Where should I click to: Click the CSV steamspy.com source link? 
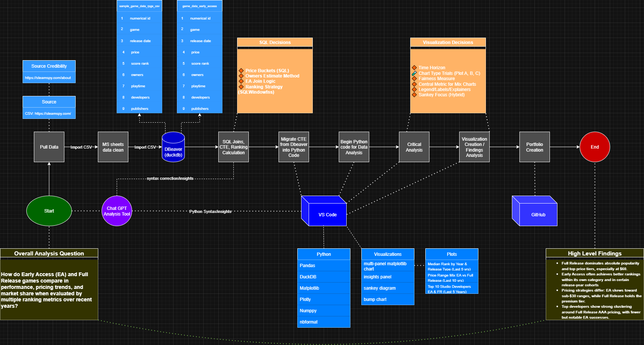click(x=48, y=114)
